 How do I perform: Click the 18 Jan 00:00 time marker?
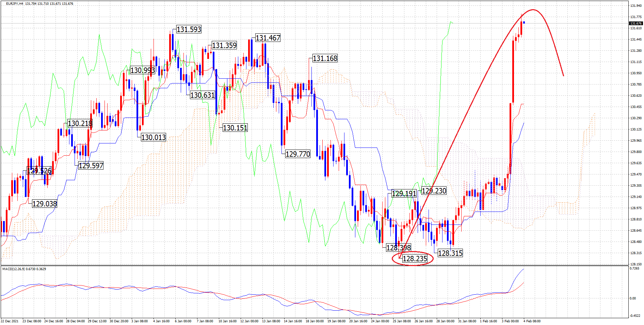click(x=315, y=321)
